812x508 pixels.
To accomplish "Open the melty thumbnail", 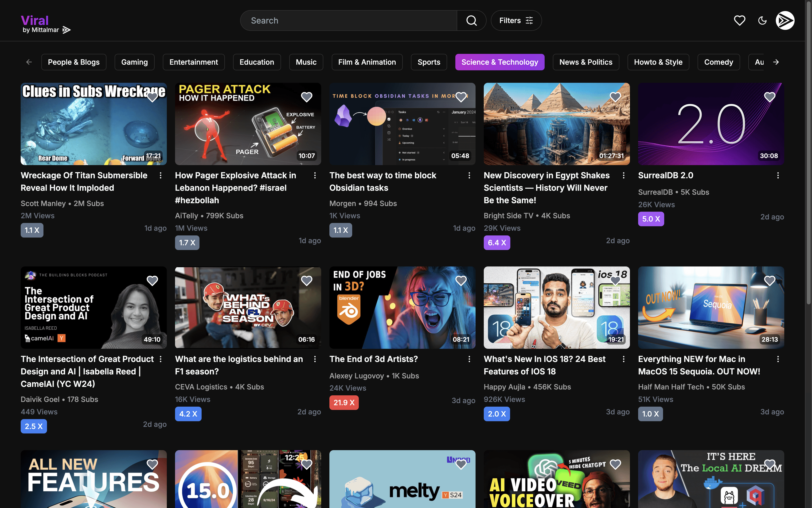I will click(x=402, y=479).
